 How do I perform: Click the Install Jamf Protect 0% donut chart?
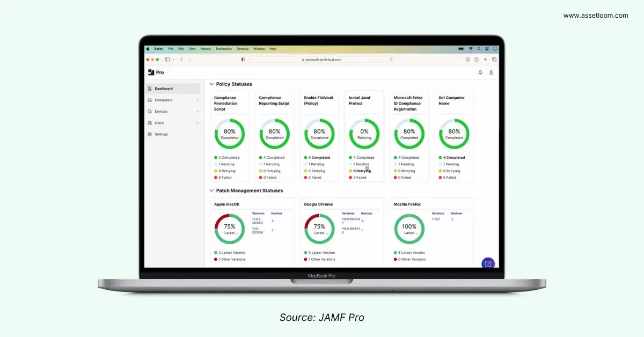pyautogui.click(x=364, y=134)
